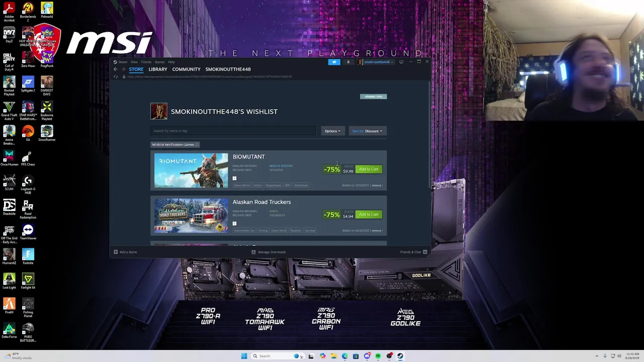Open the View menu in Steam

[134, 62]
